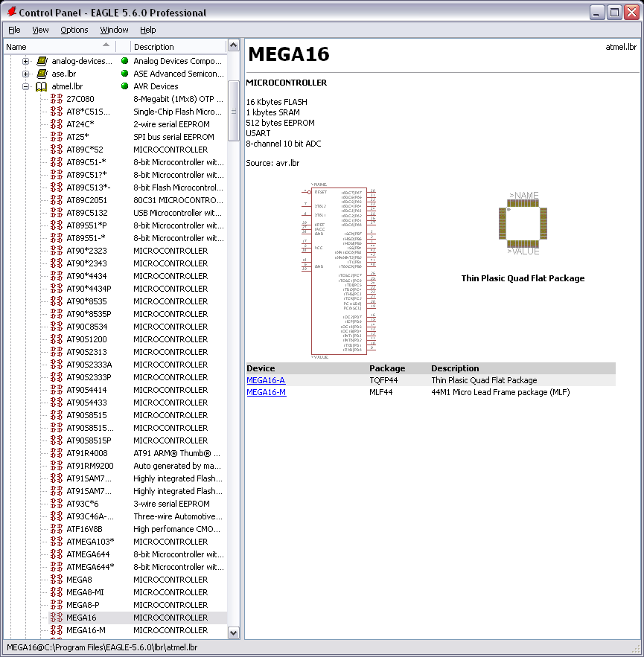Click the 'Source: avr.lbr' text
This screenshot has height=657, width=644.
coord(272,163)
